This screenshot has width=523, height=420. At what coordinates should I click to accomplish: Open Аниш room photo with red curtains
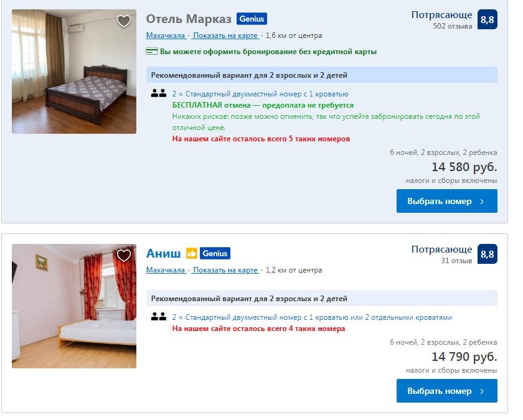pos(74,306)
